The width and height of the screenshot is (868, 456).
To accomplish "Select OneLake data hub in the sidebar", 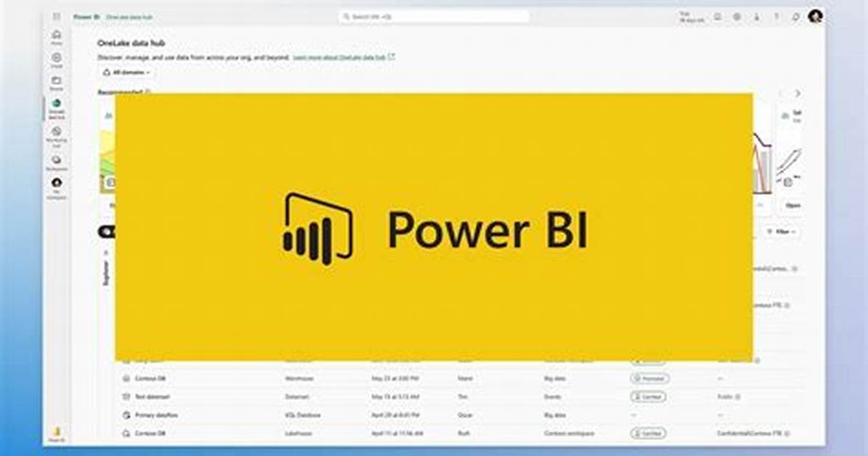I will coord(57,109).
